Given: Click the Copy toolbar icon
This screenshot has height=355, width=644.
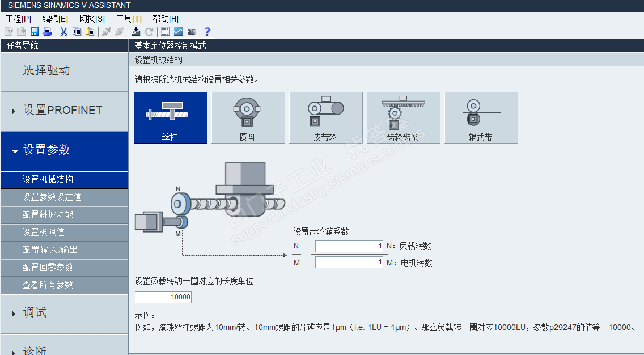Looking at the screenshot, I should [77, 32].
